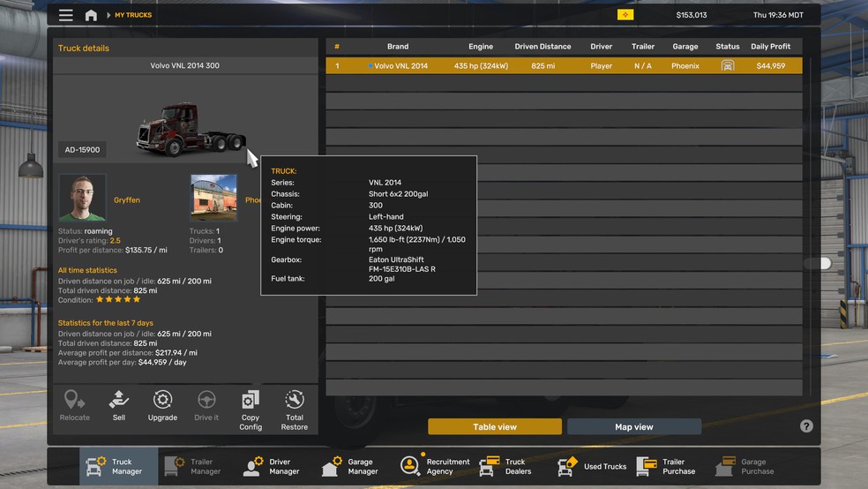Click the AD-15900 license plate label
The width and height of the screenshot is (868, 489).
coord(83,149)
